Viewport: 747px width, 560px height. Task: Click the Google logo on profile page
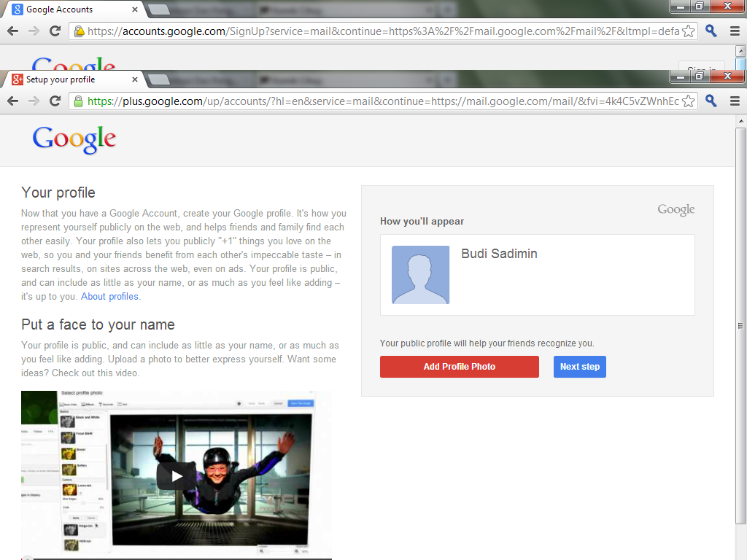click(x=74, y=139)
